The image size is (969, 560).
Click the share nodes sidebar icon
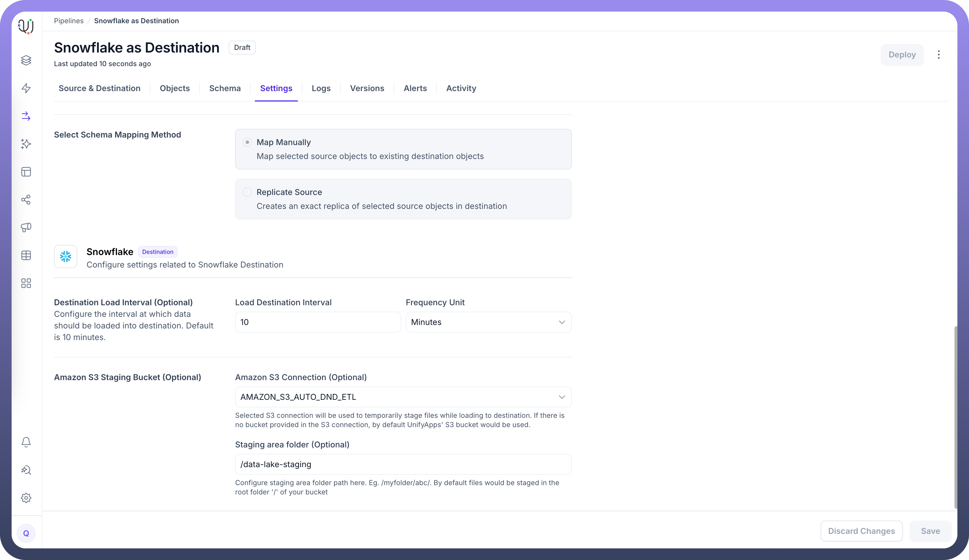[x=26, y=199]
